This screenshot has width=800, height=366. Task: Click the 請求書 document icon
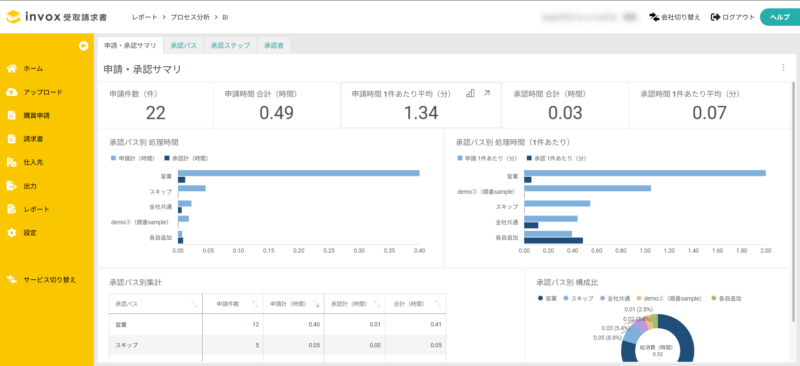click(12, 139)
